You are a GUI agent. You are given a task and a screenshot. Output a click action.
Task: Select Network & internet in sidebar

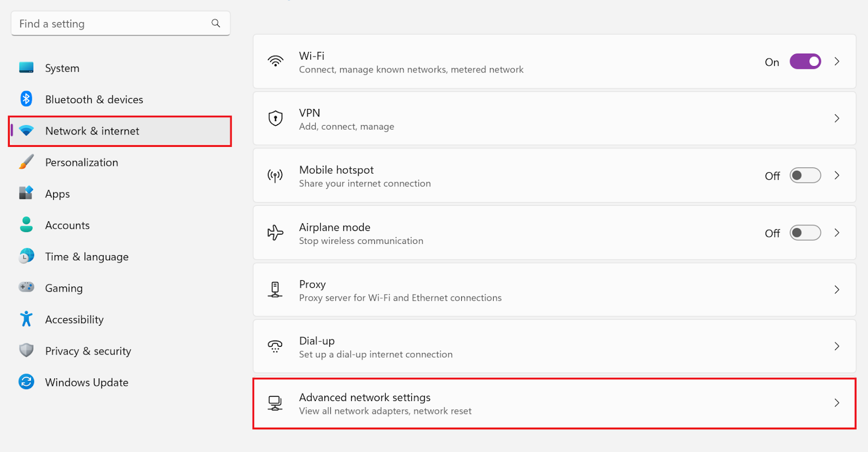(x=92, y=131)
